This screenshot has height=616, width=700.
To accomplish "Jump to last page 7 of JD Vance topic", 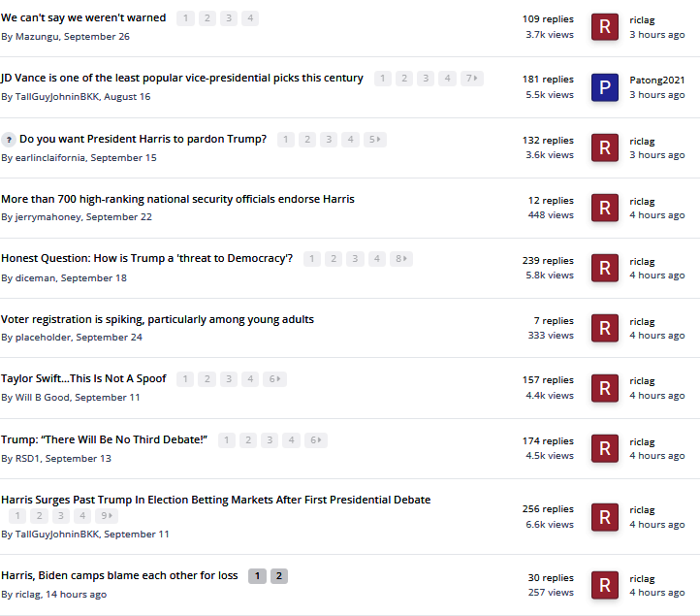I will [472, 79].
